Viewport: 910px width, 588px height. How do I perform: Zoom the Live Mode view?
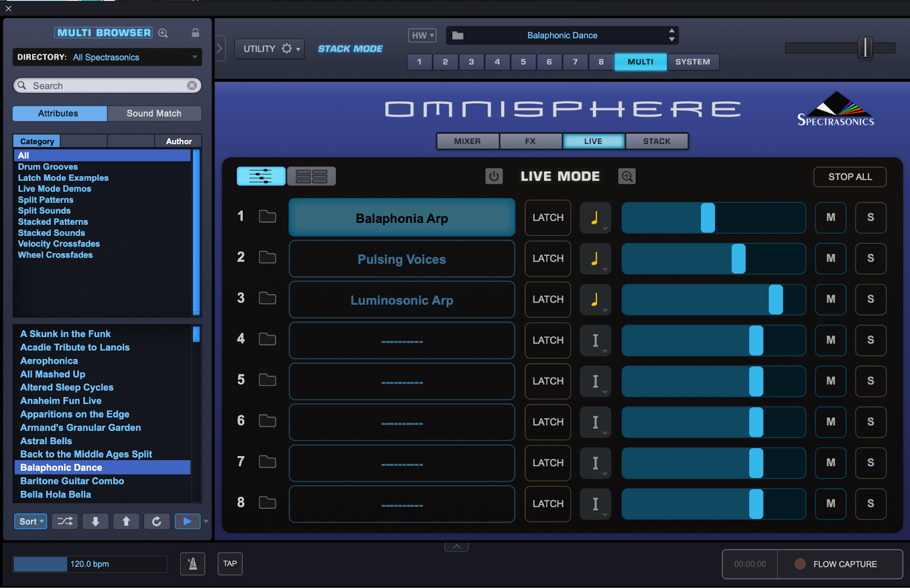click(x=627, y=176)
